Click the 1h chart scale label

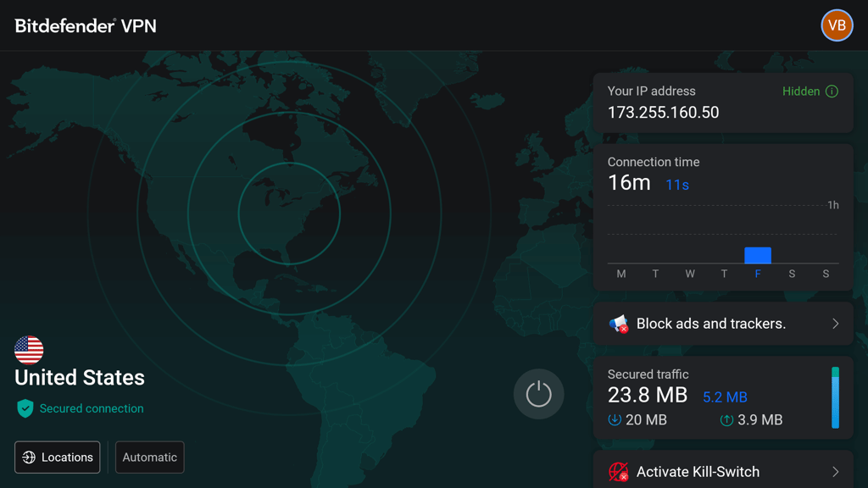click(833, 205)
